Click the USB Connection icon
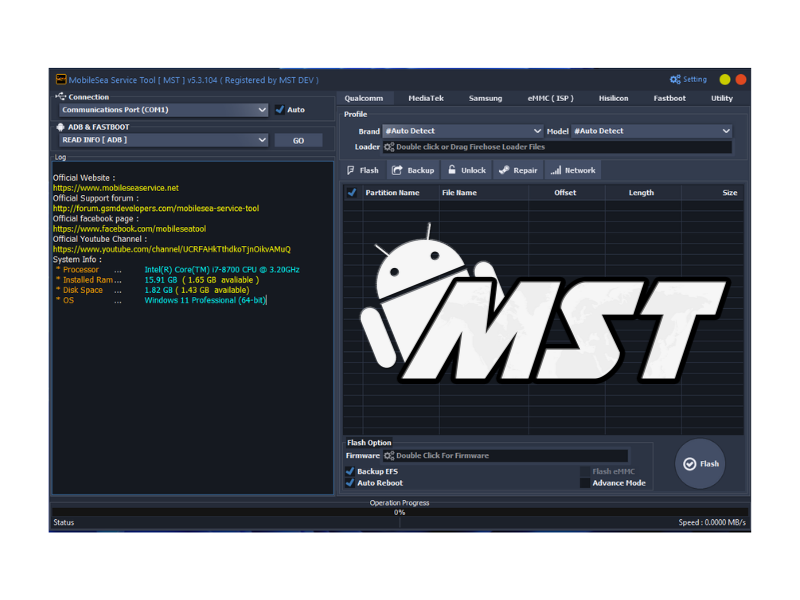This screenshot has width=800, height=600. tap(61, 96)
